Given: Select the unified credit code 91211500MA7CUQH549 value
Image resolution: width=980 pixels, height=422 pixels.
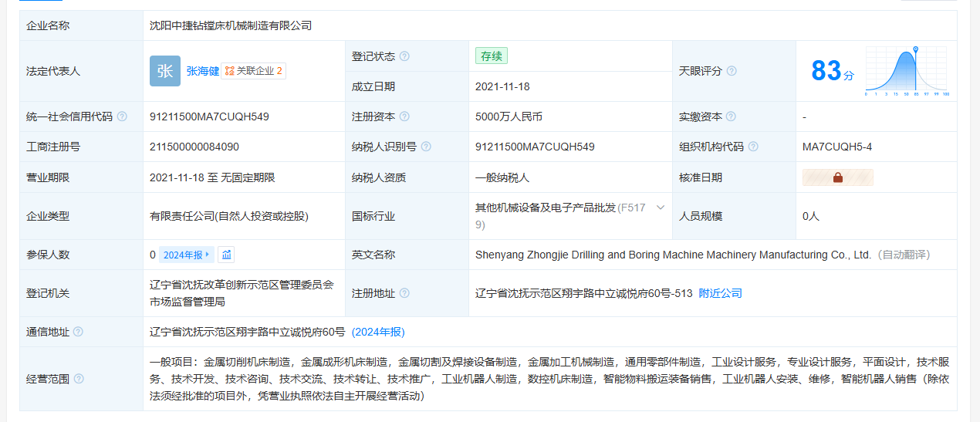Looking at the screenshot, I should click(209, 117).
